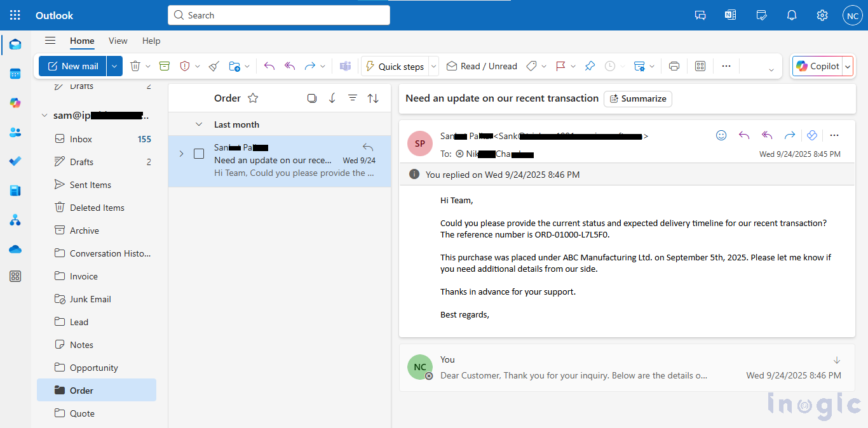Click the Search input field

point(280,15)
